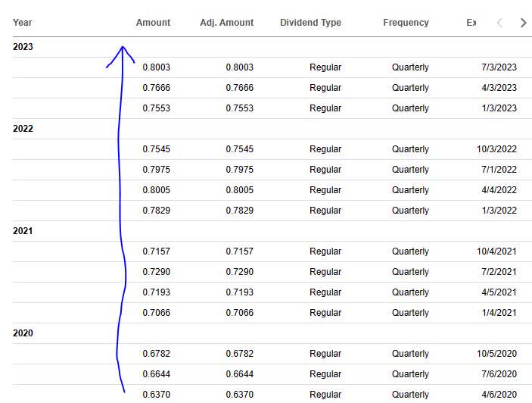Click the ex-date 4/4/2022
Screen dimensions: 532x403
(499, 190)
